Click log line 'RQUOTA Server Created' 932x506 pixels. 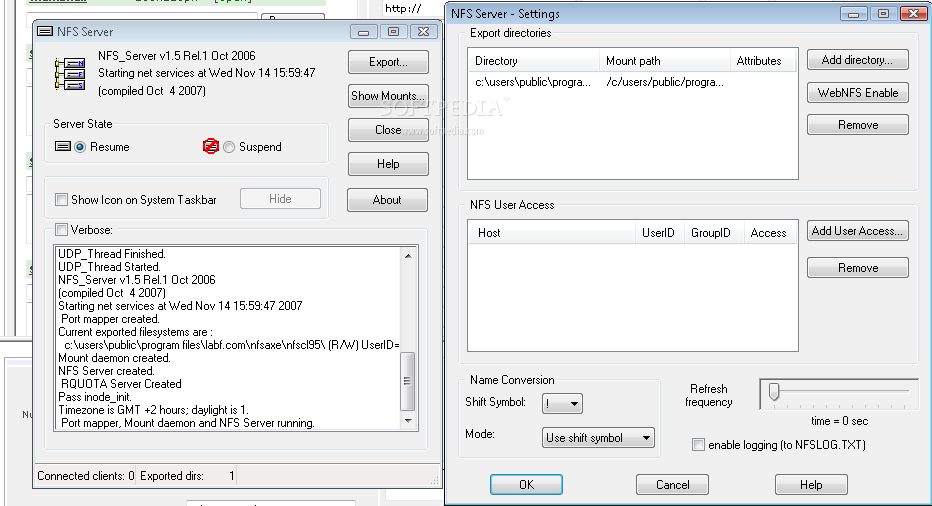tap(121, 384)
